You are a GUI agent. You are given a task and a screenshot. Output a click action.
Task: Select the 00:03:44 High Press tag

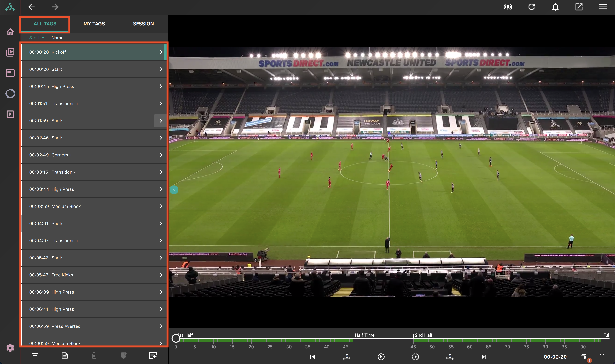[x=94, y=189]
